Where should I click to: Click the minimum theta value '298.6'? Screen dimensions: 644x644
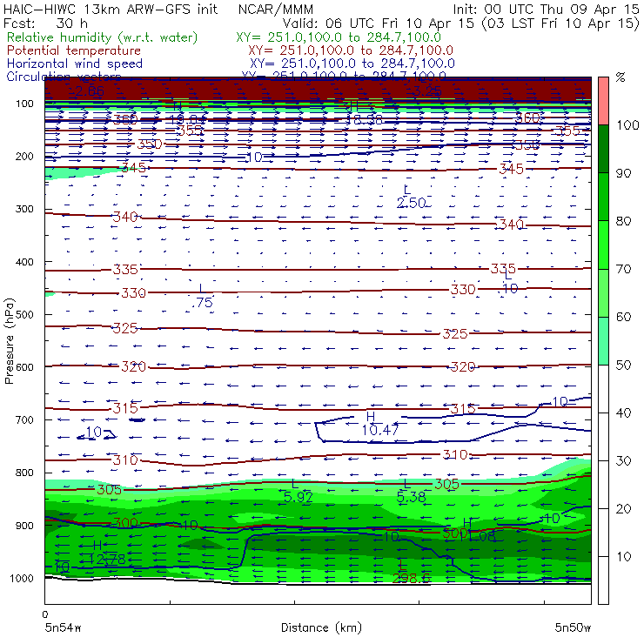[411, 578]
